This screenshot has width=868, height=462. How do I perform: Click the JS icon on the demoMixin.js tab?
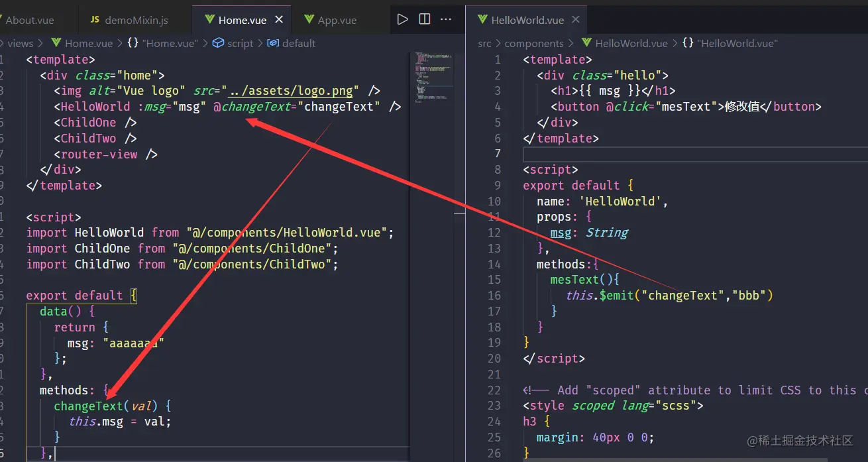click(95, 20)
